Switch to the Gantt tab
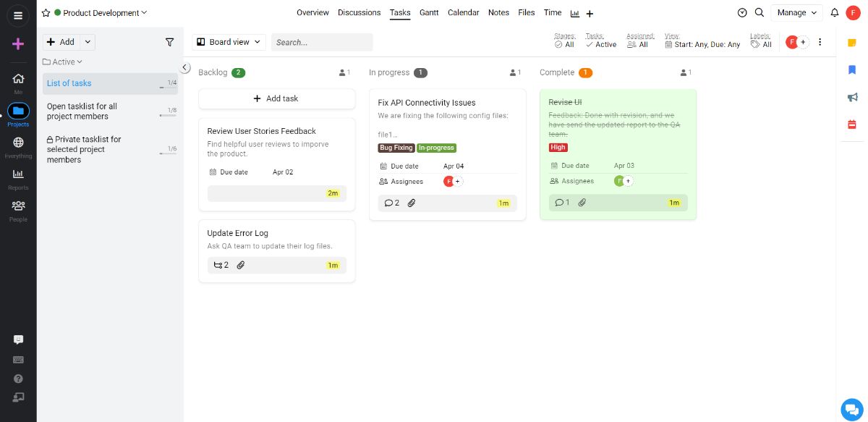 (429, 12)
